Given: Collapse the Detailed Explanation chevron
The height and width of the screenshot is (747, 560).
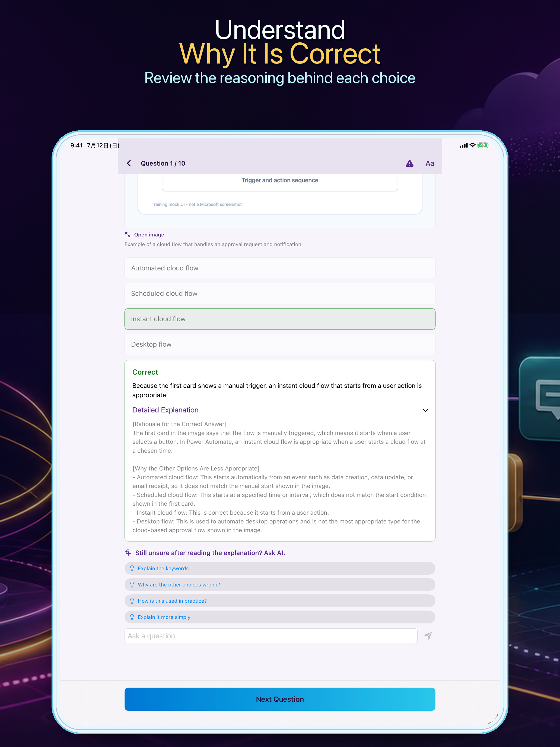Looking at the screenshot, I should pos(425,410).
